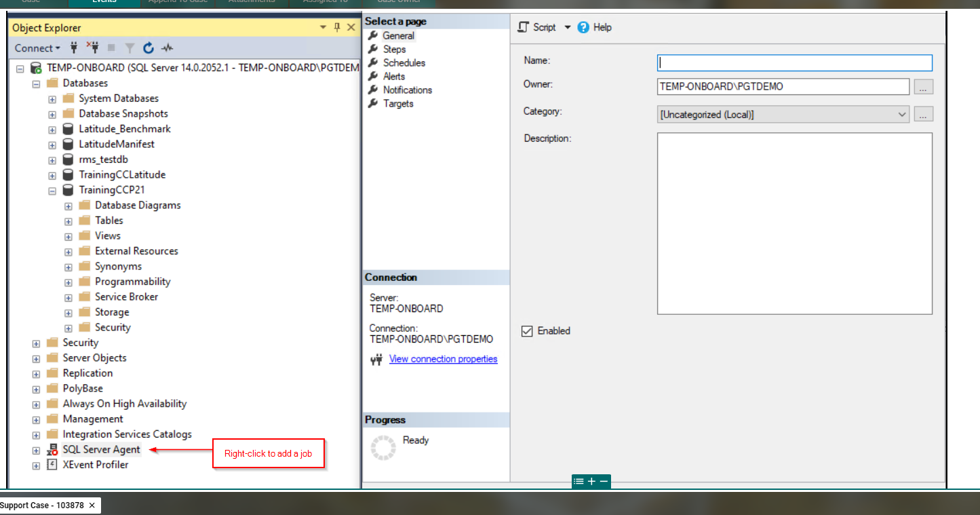Viewport: 980px width, 515px height.
Task: Click the Connect Object Explorer plug icon
Action: click(75, 48)
